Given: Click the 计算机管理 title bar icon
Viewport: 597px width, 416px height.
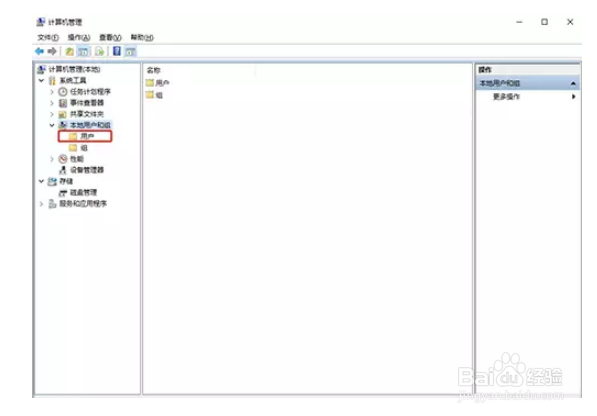Looking at the screenshot, I should click(40, 22).
